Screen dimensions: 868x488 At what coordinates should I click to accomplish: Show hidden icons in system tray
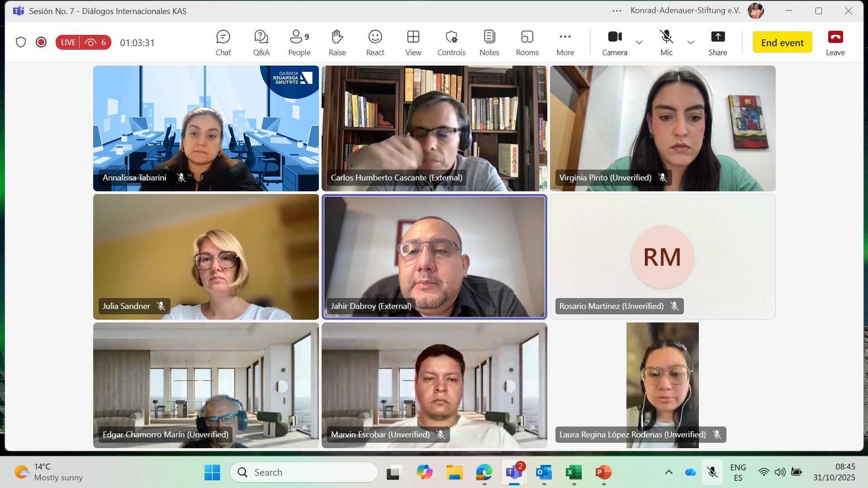pyautogui.click(x=669, y=472)
